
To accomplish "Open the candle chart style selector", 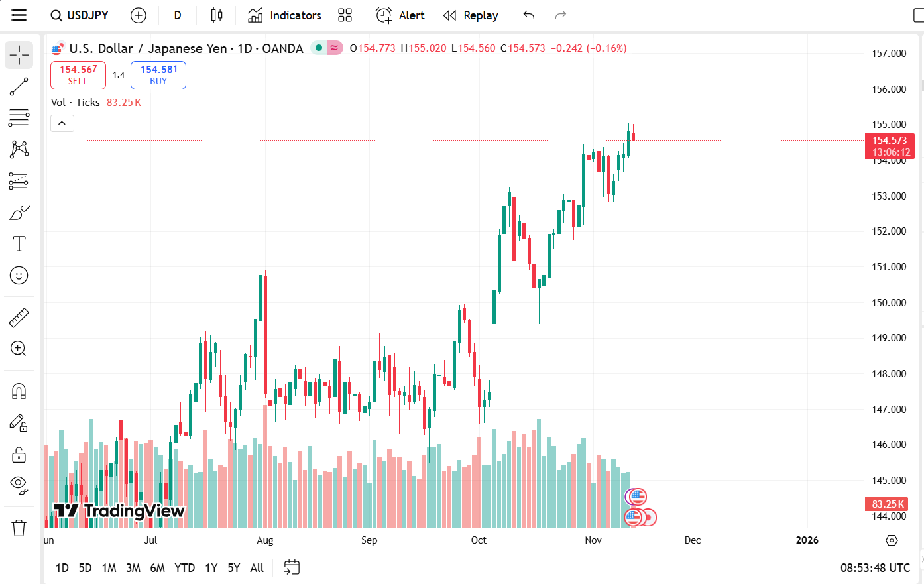I will click(216, 15).
